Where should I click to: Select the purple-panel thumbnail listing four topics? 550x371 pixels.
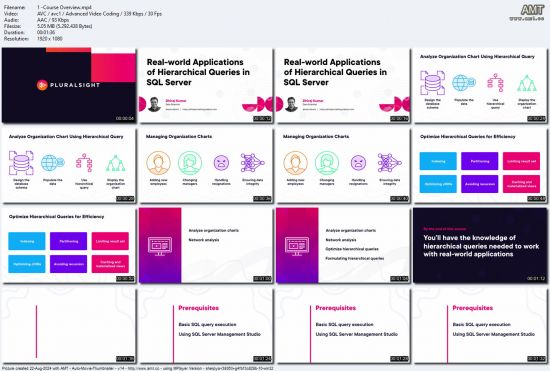(343, 245)
